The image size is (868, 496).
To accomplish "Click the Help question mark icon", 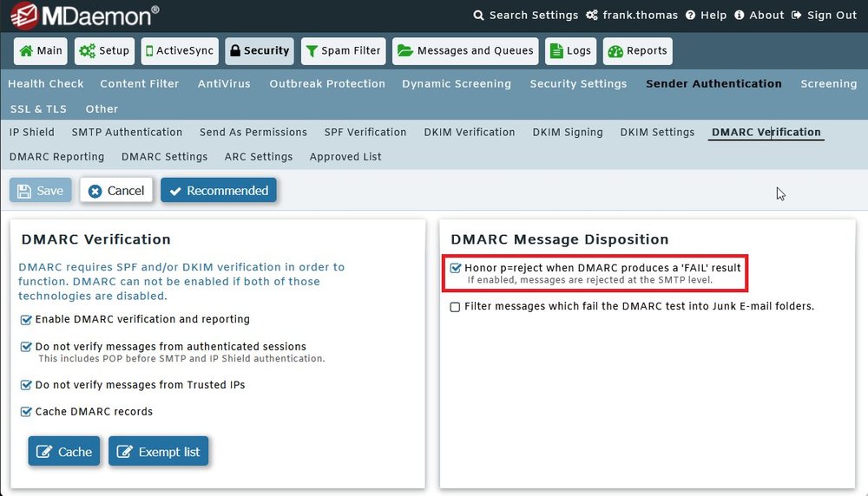I will 690,16.
